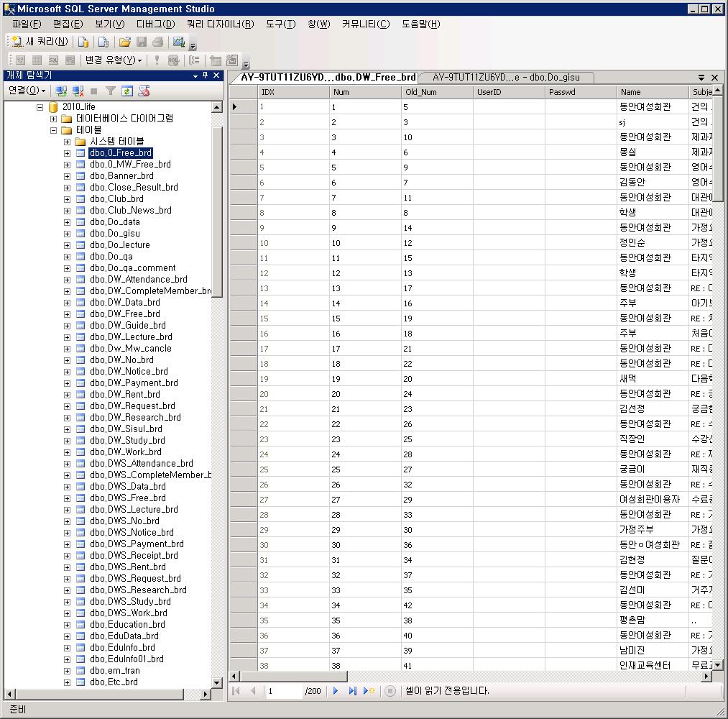Open the 쿼리 디자이너(R) menu

tap(221, 24)
